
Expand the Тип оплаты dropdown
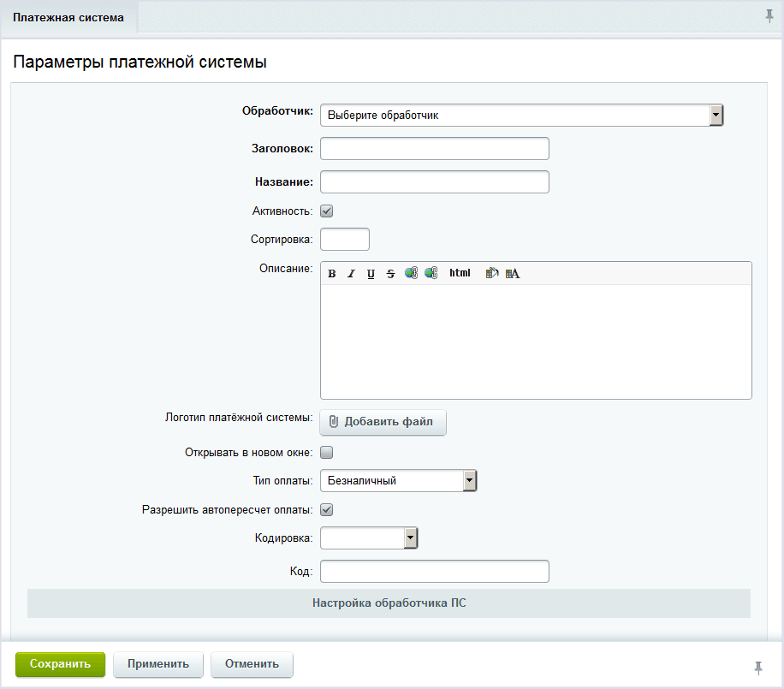(x=398, y=481)
